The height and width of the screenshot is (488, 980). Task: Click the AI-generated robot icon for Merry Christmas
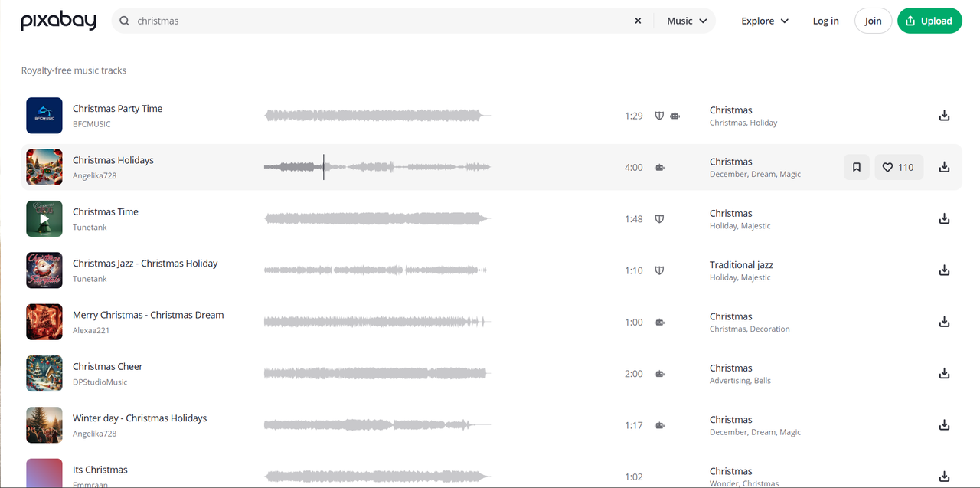pos(659,322)
